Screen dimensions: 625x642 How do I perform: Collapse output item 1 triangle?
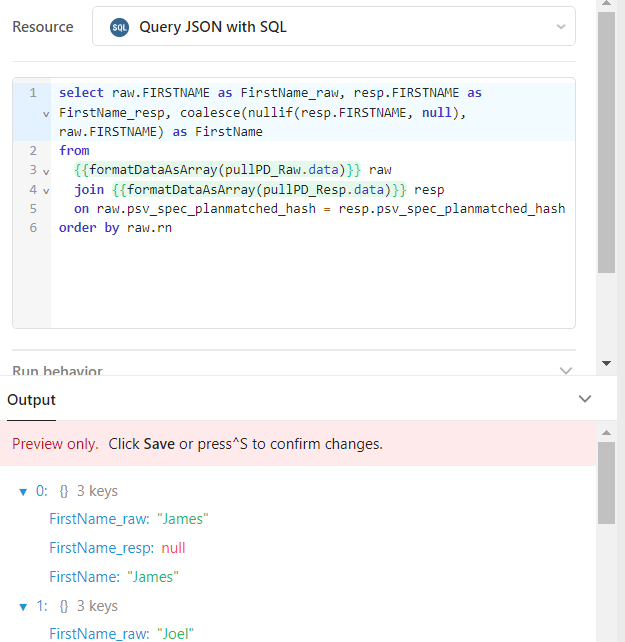pos(24,606)
